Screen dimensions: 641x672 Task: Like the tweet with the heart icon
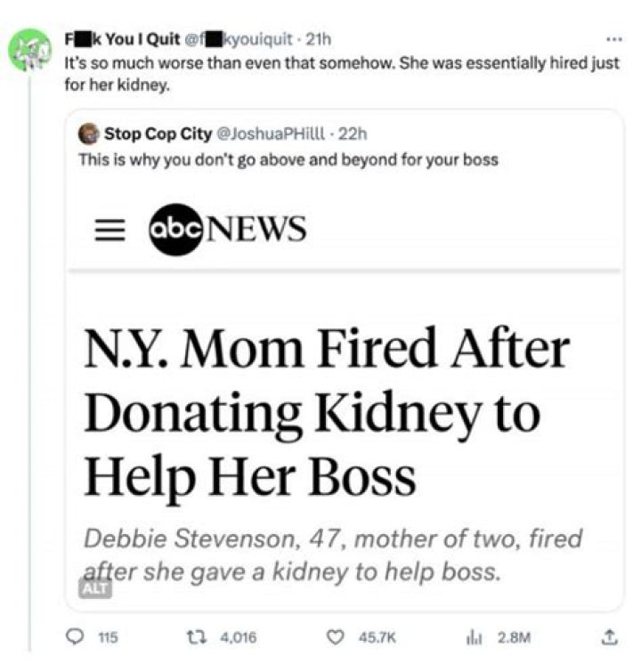pyautogui.click(x=336, y=637)
